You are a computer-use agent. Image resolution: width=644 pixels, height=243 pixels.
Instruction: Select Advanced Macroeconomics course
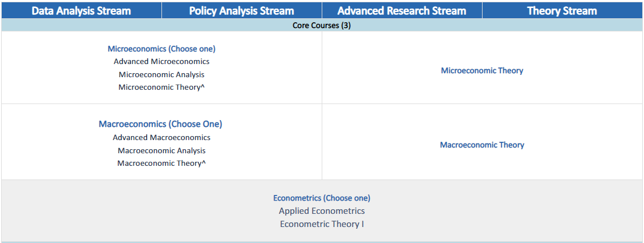pos(161,137)
